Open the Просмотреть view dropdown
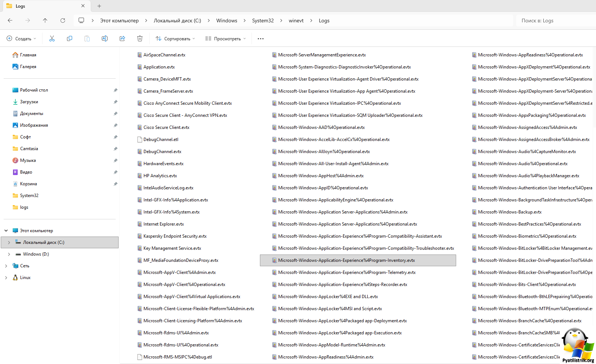Image resolution: width=596 pixels, height=364 pixels. click(225, 38)
